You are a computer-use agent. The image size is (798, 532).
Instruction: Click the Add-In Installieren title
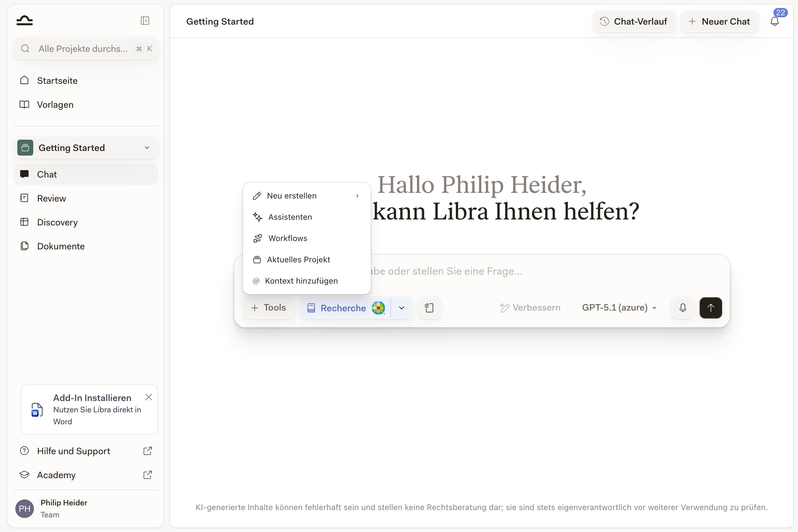coord(92,398)
